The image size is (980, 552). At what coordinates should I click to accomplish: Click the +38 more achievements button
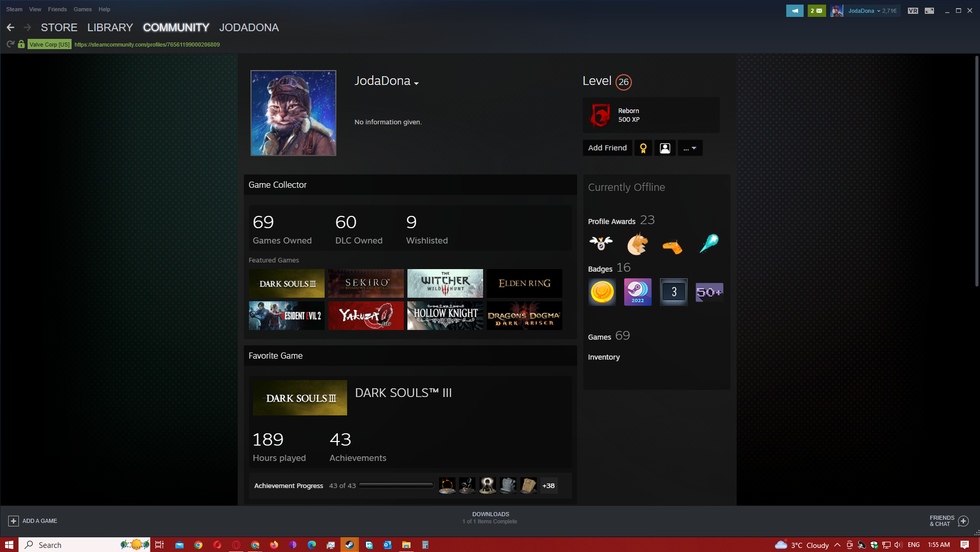(549, 485)
